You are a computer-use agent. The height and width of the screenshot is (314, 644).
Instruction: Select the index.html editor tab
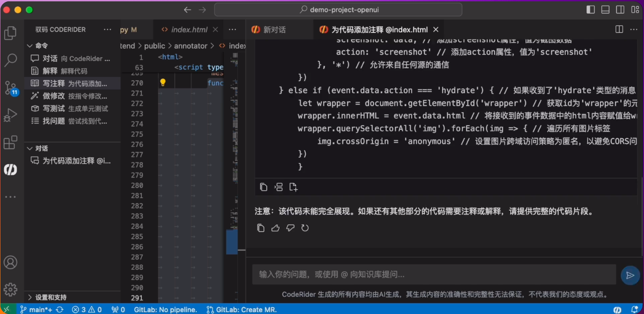[x=189, y=30]
